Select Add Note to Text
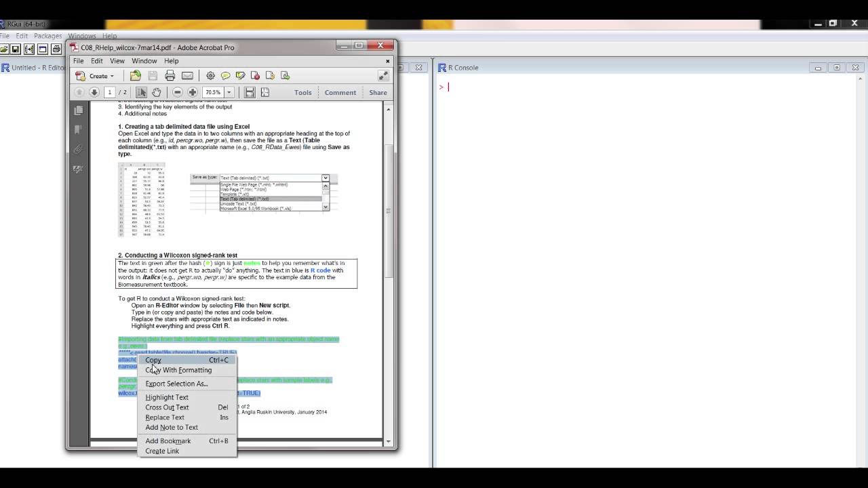The height and width of the screenshot is (488, 868). [x=188, y=427]
